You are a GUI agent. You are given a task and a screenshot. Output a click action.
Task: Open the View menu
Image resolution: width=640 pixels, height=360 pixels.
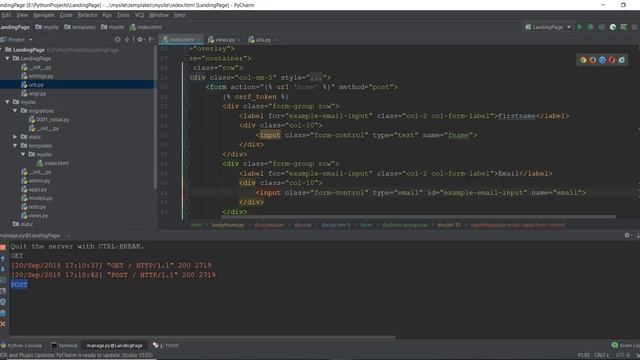tap(22, 15)
